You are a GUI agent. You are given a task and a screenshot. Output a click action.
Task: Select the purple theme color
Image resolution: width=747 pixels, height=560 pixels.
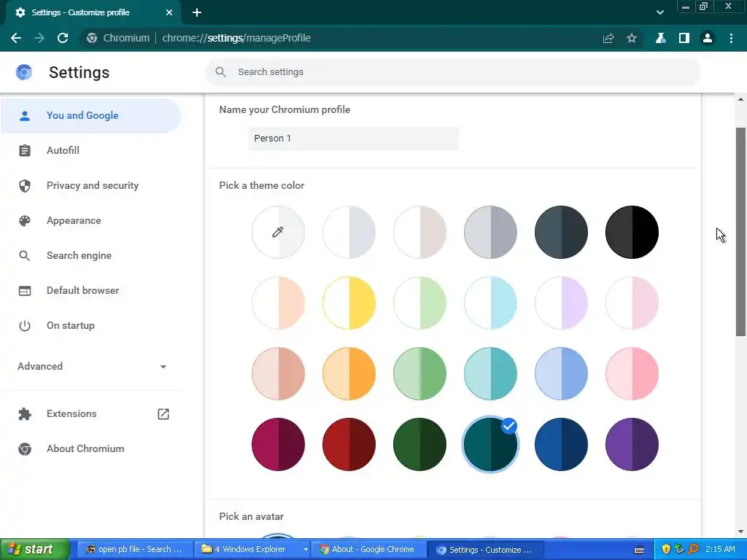(x=632, y=444)
